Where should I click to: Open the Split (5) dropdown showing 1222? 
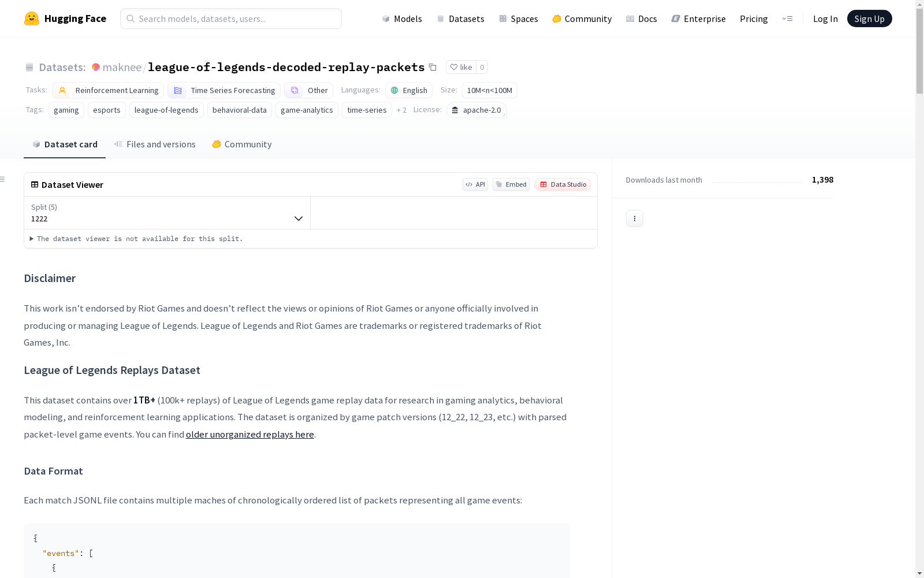click(x=167, y=213)
